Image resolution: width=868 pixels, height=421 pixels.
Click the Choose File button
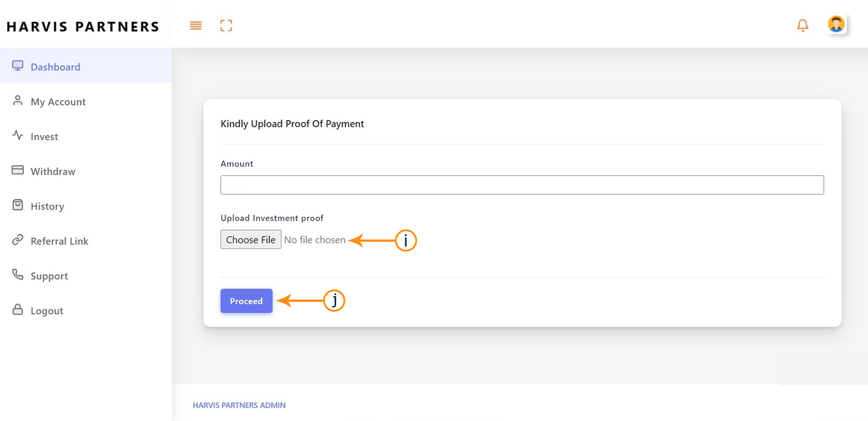coord(251,240)
